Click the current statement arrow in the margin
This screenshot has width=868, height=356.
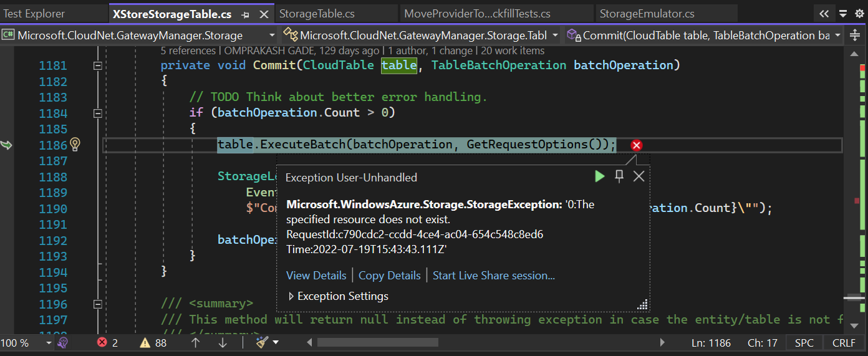pos(6,145)
